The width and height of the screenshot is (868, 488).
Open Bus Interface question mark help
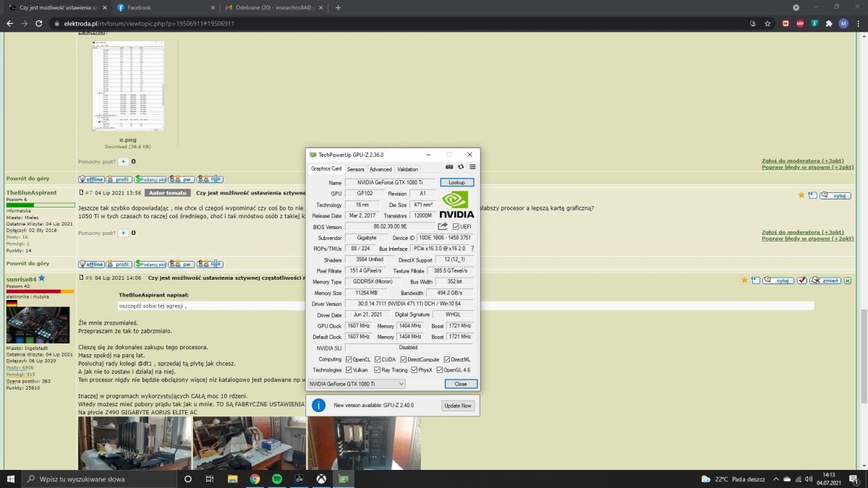point(472,249)
